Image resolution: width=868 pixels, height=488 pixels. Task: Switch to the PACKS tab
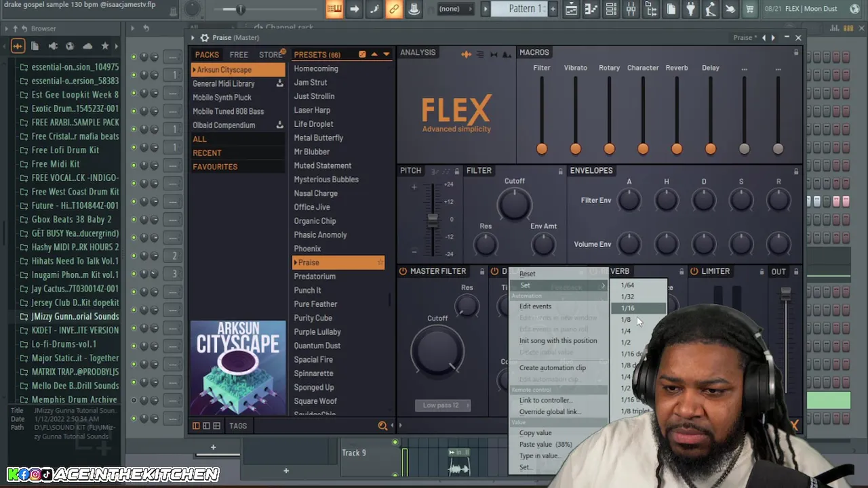pos(207,55)
